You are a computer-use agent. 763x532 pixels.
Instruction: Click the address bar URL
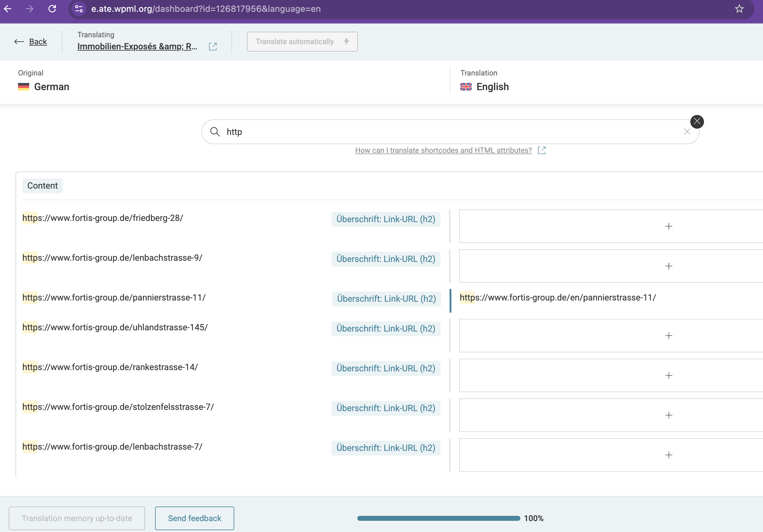pyautogui.click(x=206, y=9)
